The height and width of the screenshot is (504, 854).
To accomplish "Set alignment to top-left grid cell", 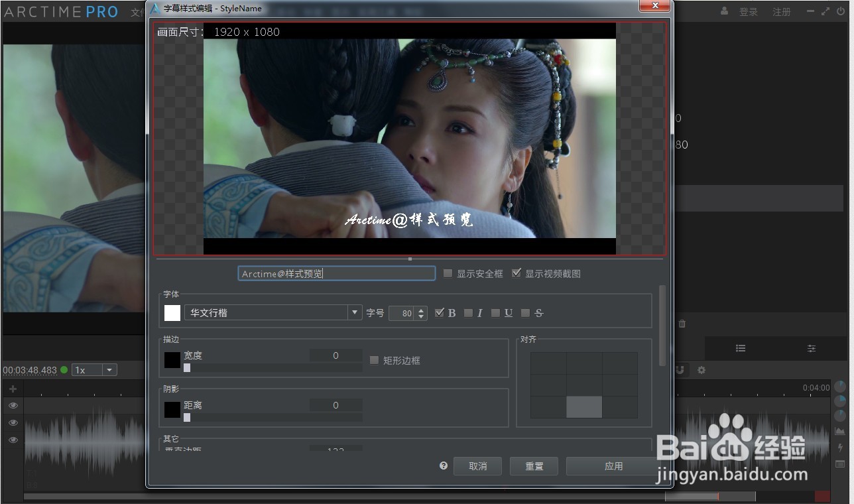I will coord(548,363).
